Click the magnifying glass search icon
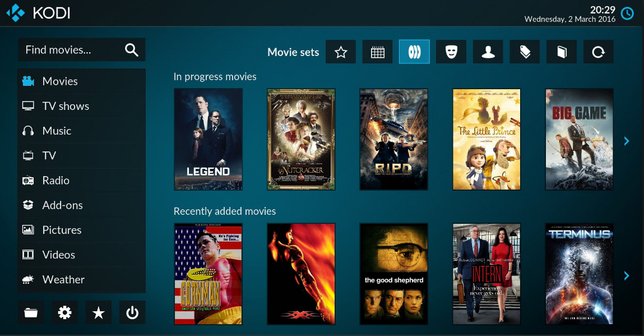The height and width of the screenshot is (336, 644). [131, 50]
